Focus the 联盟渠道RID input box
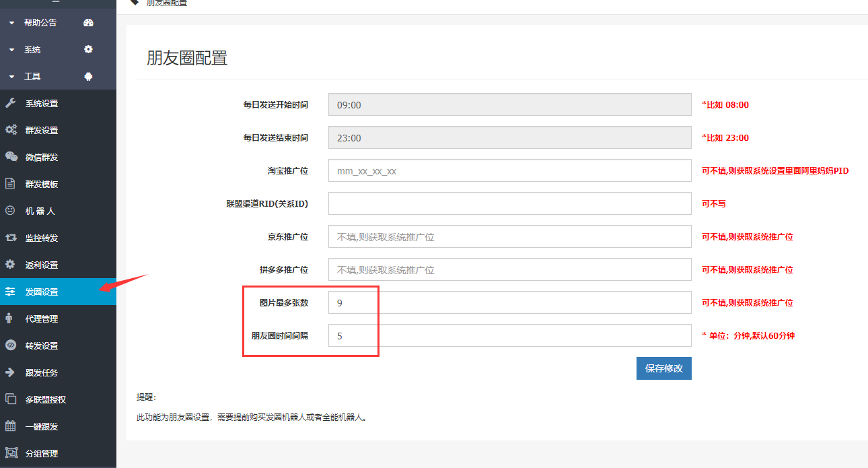Viewport: 868px width, 468px height. 509,204
